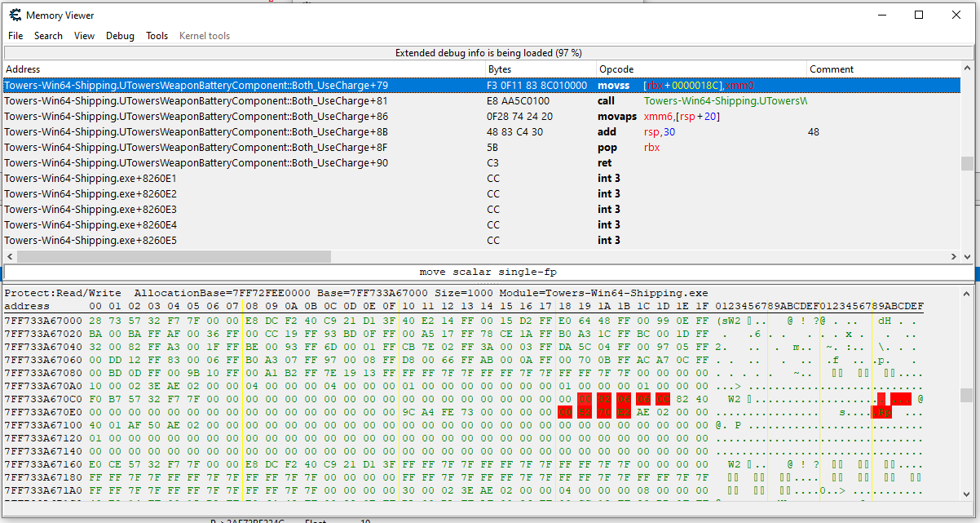Click the Cheat Engine icon in title bar

[15, 15]
